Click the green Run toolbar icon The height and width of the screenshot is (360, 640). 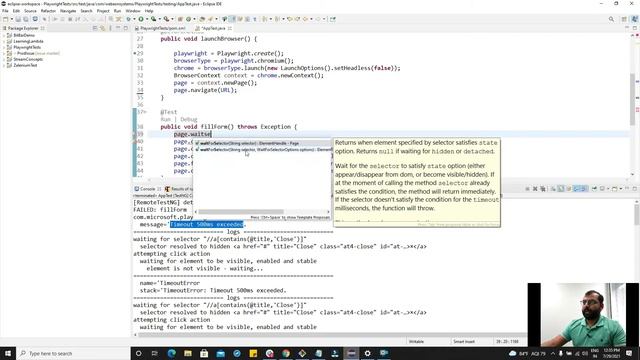tap(141, 19)
